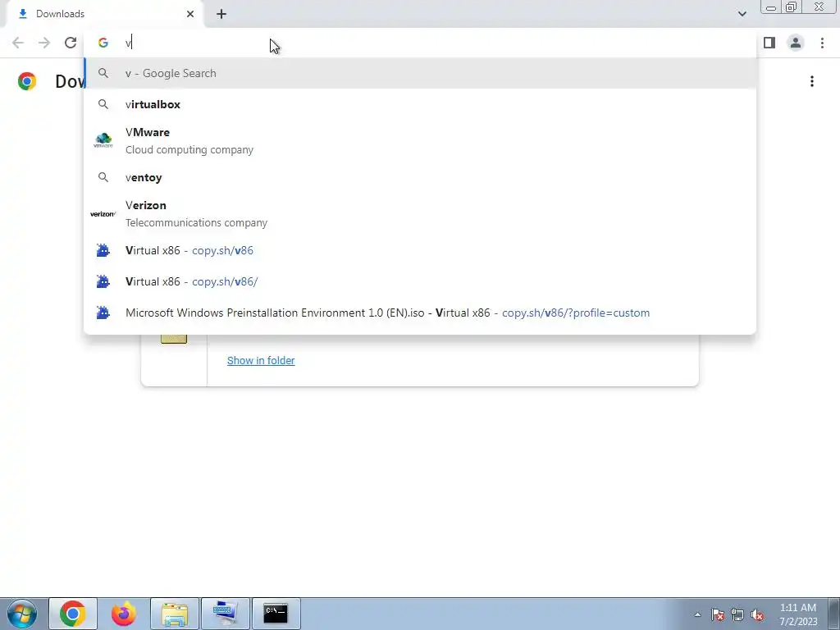Choose the virtualbox search suggestion
Image resolution: width=840 pixels, height=630 pixels.
[x=420, y=104]
